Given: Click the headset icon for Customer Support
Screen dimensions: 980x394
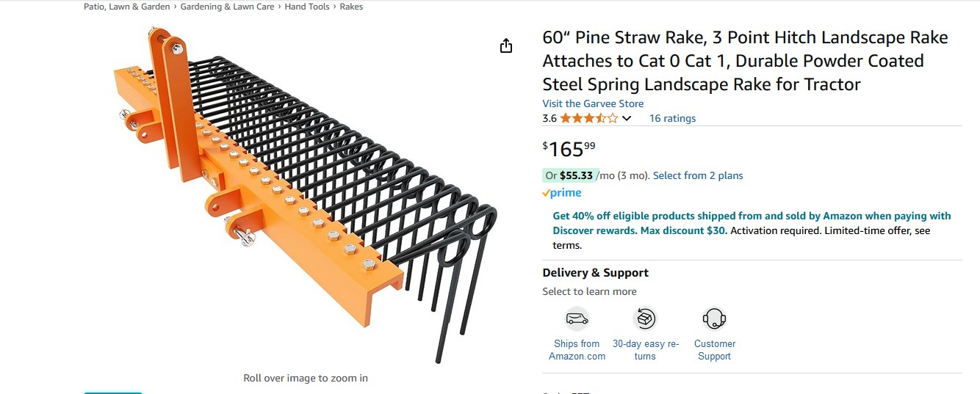Looking at the screenshot, I should [x=714, y=319].
